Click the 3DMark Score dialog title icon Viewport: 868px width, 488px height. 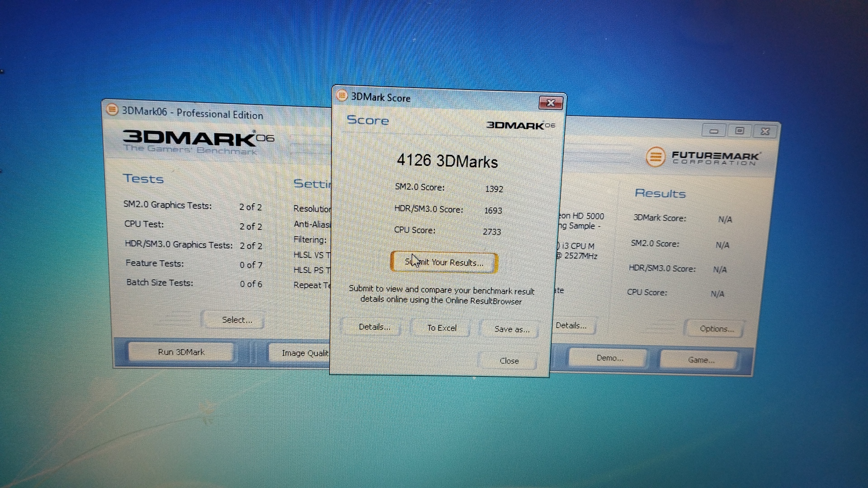coord(342,95)
